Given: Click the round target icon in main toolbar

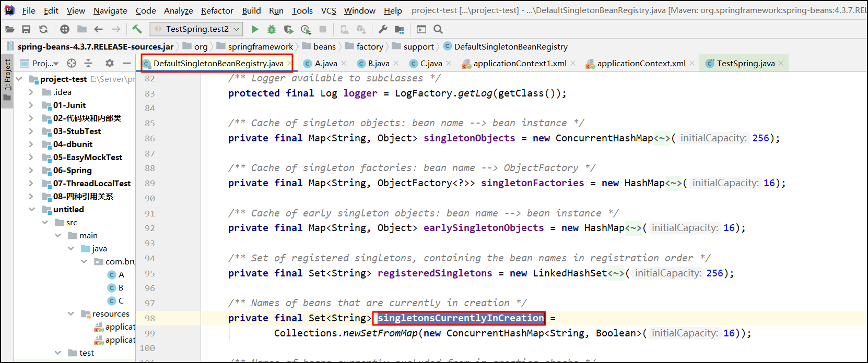Looking at the screenshot, I should (x=65, y=29).
